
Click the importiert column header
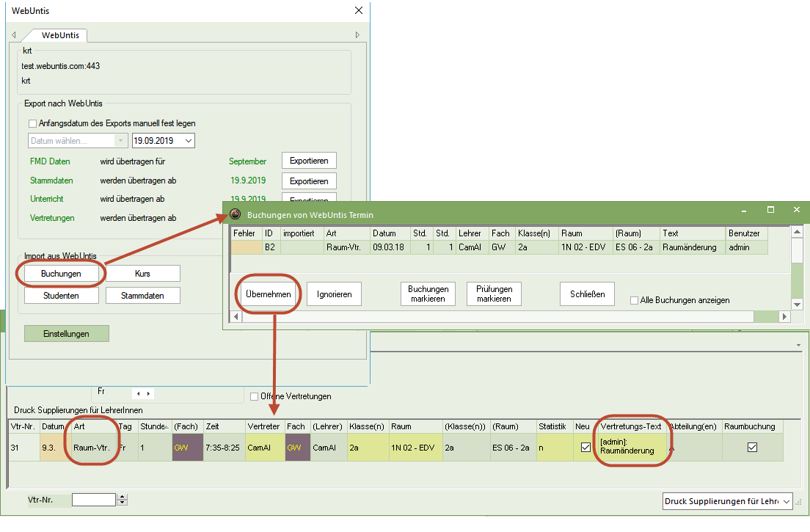coord(302,233)
